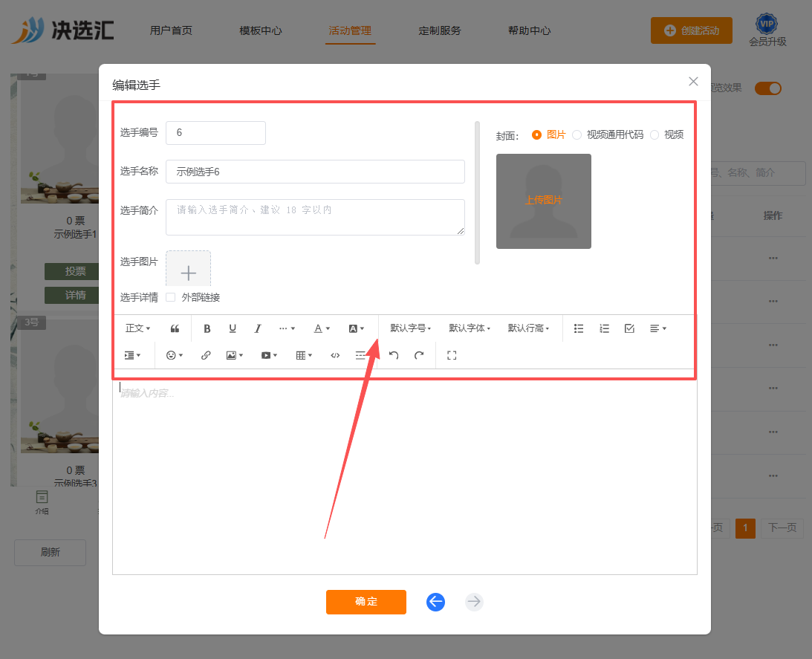The height and width of the screenshot is (659, 812).
Task: Toggle the 预览效果 switch
Action: point(767,88)
